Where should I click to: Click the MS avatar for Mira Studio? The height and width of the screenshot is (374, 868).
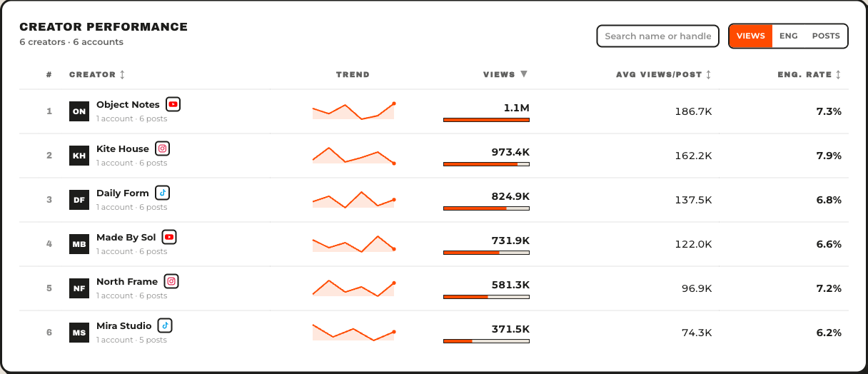point(79,333)
